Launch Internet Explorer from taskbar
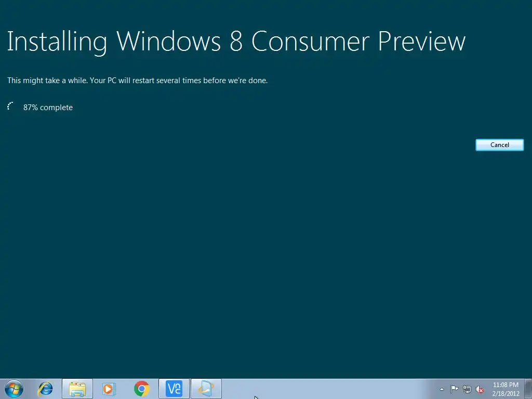This screenshot has width=532, height=399. [46, 389]
